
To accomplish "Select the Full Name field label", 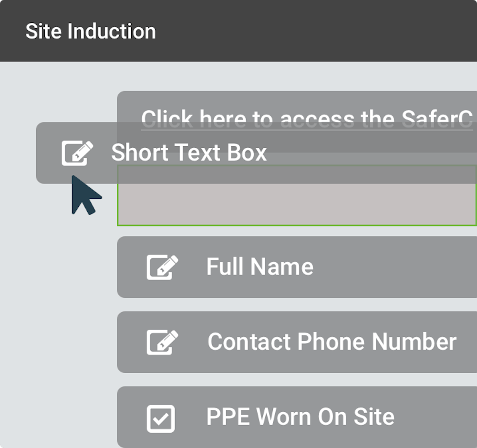I will 260,266.
